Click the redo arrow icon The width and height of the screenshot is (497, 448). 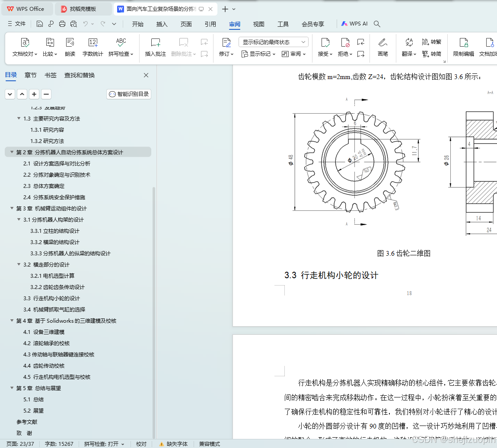tap(103, 24)
